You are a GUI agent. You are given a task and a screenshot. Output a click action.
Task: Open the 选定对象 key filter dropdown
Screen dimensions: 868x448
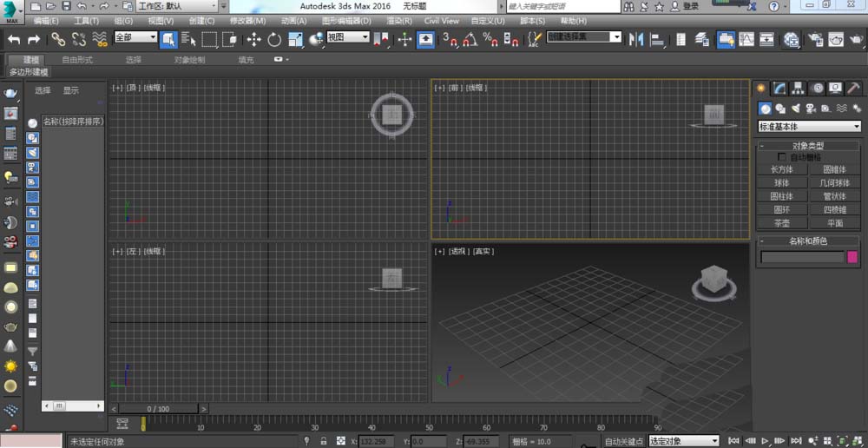click(x=684, y=441)
